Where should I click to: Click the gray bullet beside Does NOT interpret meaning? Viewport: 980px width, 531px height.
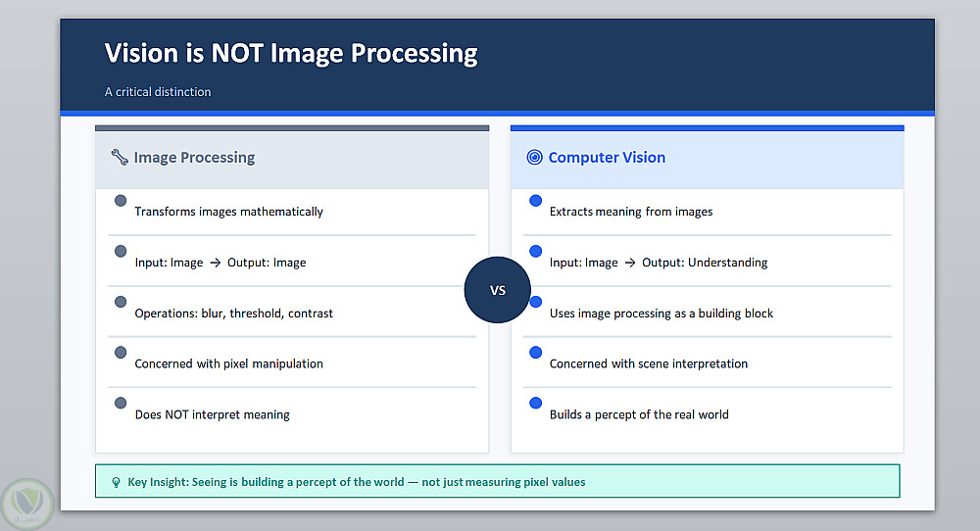121,403
